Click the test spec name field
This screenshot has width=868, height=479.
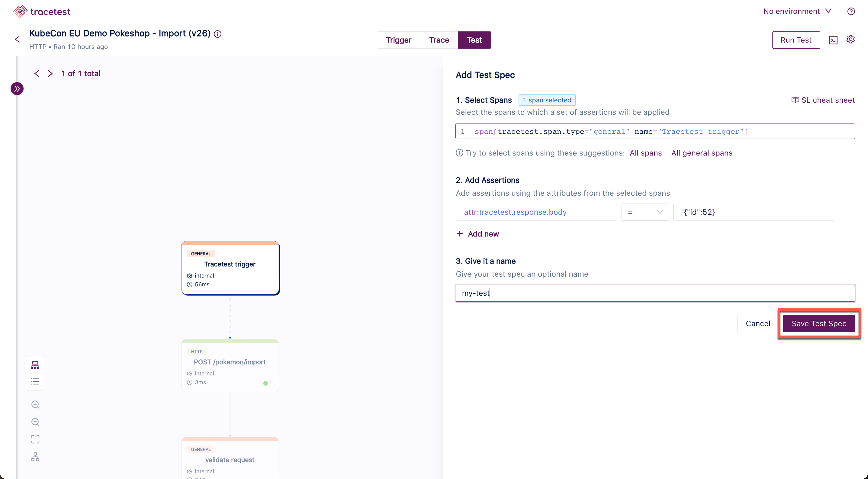pos(655,293)
